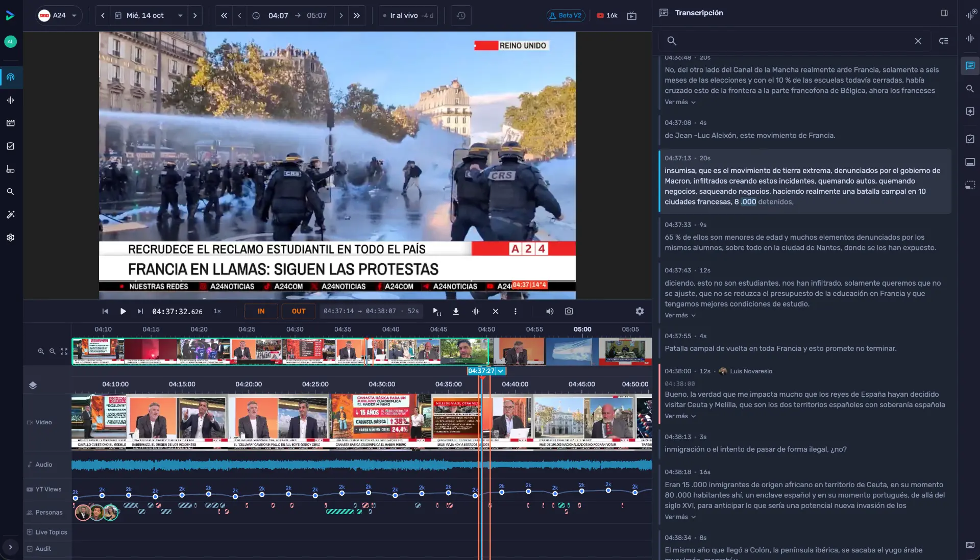Jump forward fast with double-right arrows

point(357,15)
